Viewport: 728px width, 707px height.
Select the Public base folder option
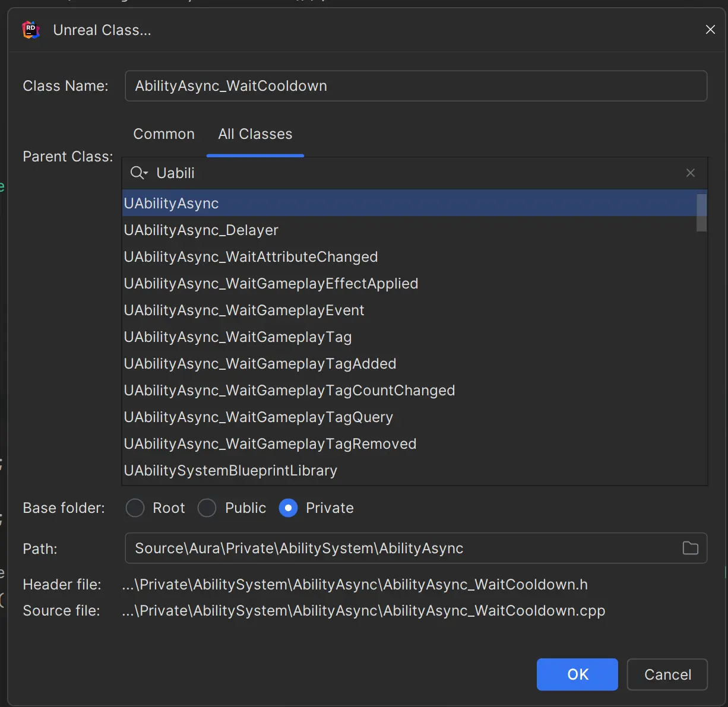[x=207, y=508]
